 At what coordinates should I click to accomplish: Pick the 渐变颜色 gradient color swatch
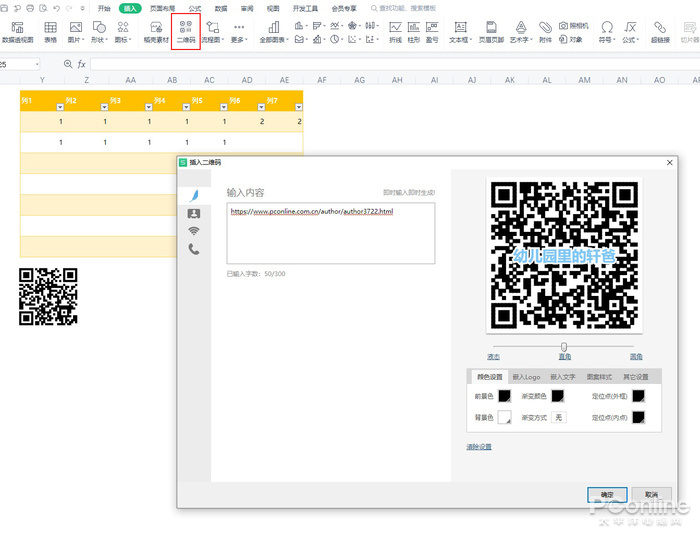click(558, 396)
